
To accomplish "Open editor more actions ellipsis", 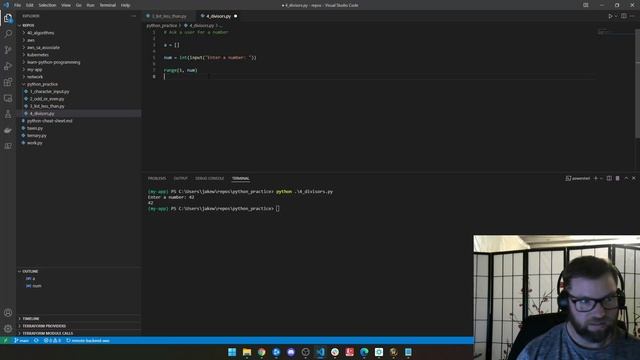I will [632, 16].
